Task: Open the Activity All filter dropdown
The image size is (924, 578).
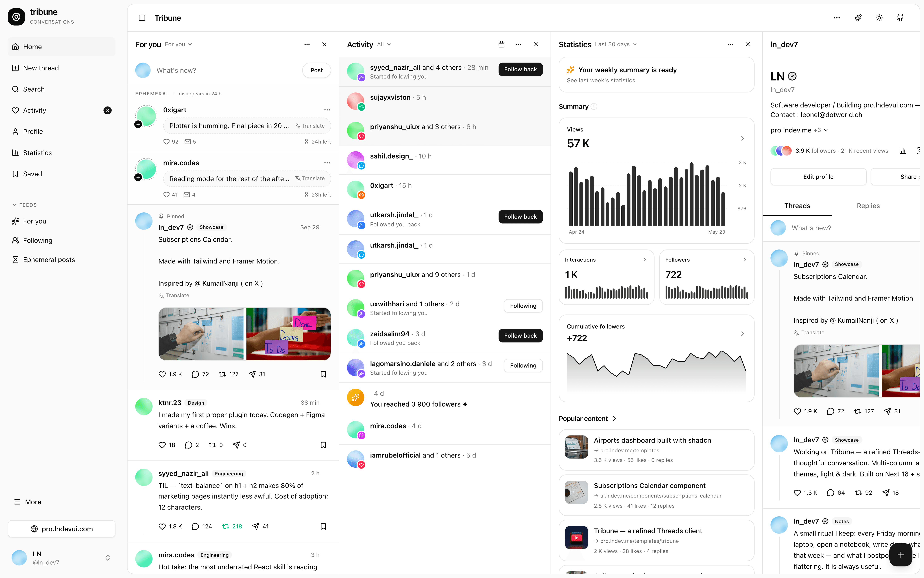Action: pos(384,44)
